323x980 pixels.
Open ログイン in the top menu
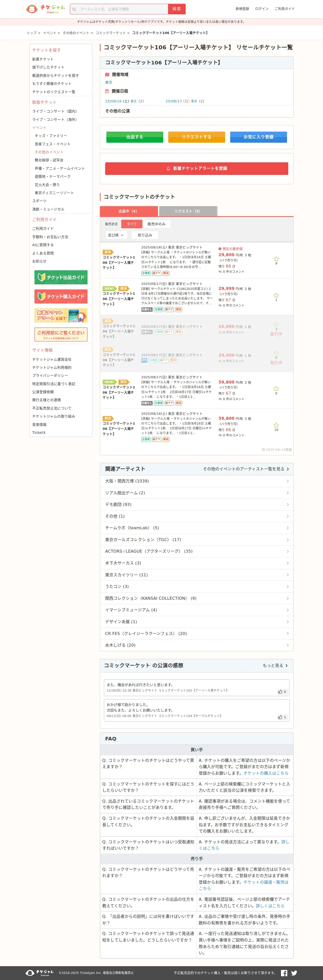262,9
